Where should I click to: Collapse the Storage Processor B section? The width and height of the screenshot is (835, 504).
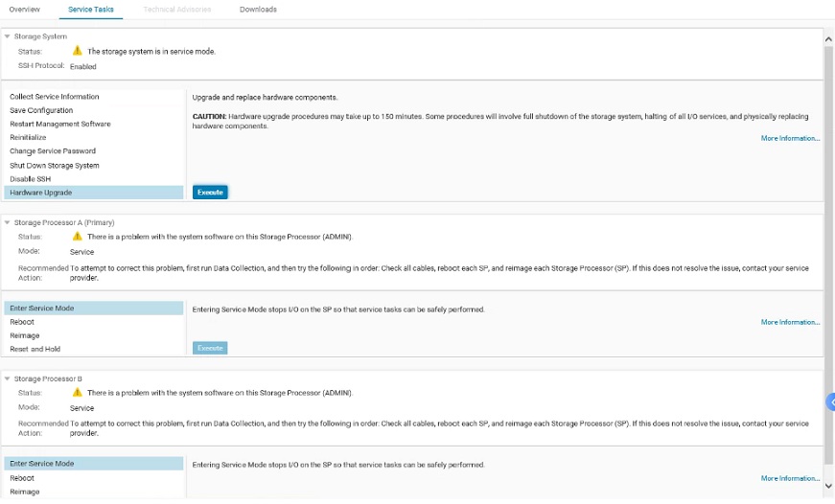8,378
